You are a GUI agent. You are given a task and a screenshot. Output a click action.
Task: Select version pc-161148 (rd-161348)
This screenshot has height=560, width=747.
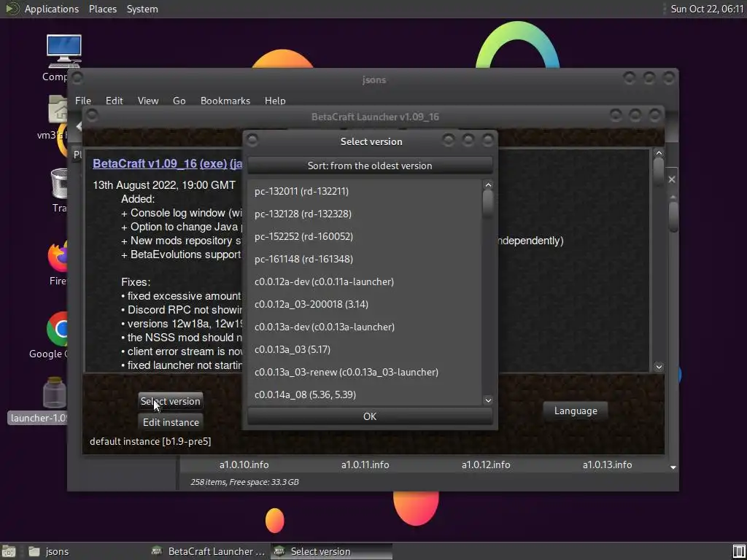tap(365, 259)
